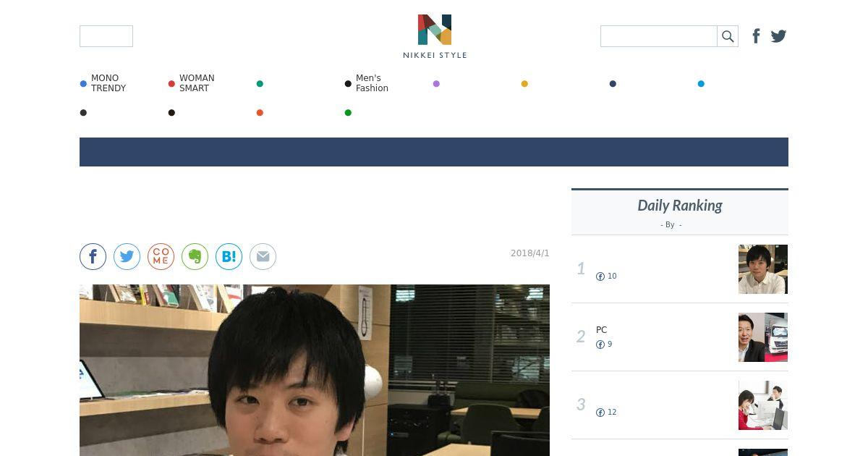Click the dark blue banner bar
Screen dimensions: 868x456
434,152
